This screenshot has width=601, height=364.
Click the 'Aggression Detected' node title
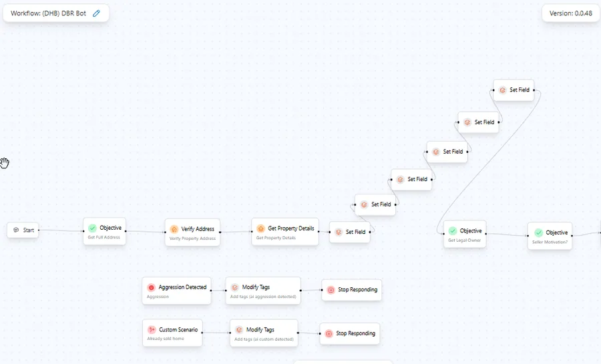(x=182, y=287)
